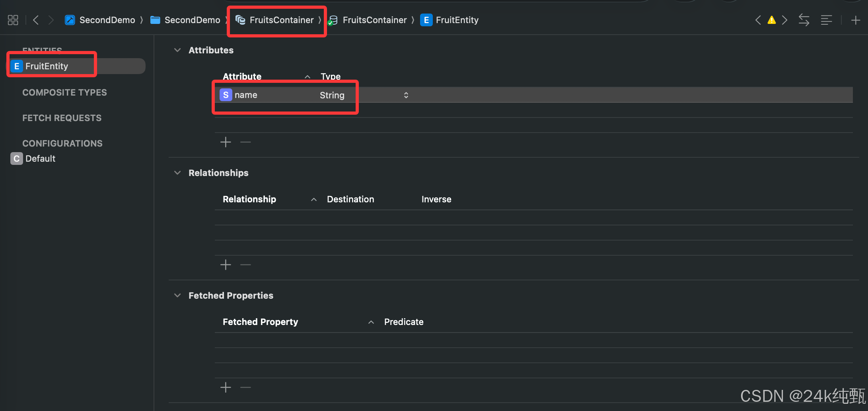The width and height of the screenshot is (868, 411).
Task: Jump to the next issue arrow
Action: point(784,20)
